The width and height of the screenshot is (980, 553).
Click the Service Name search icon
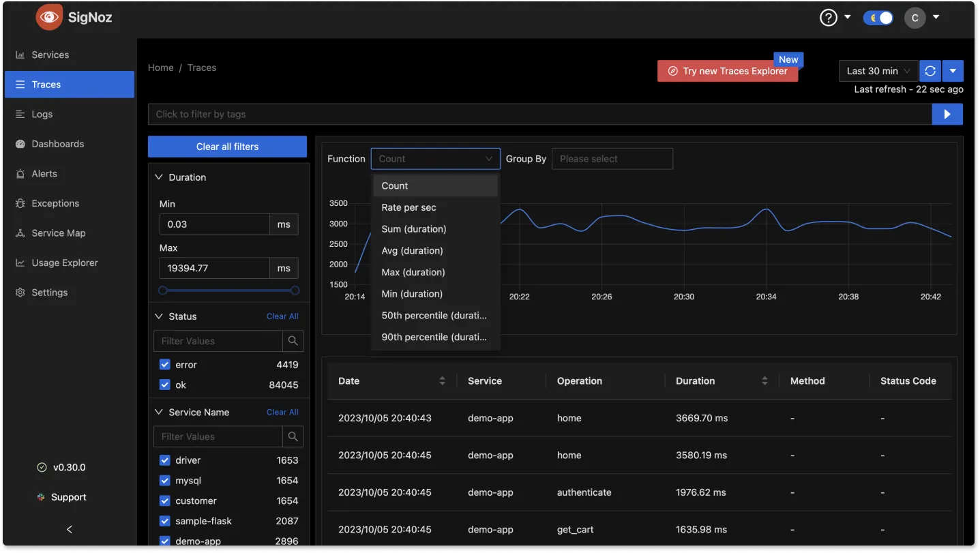(293, 436)
